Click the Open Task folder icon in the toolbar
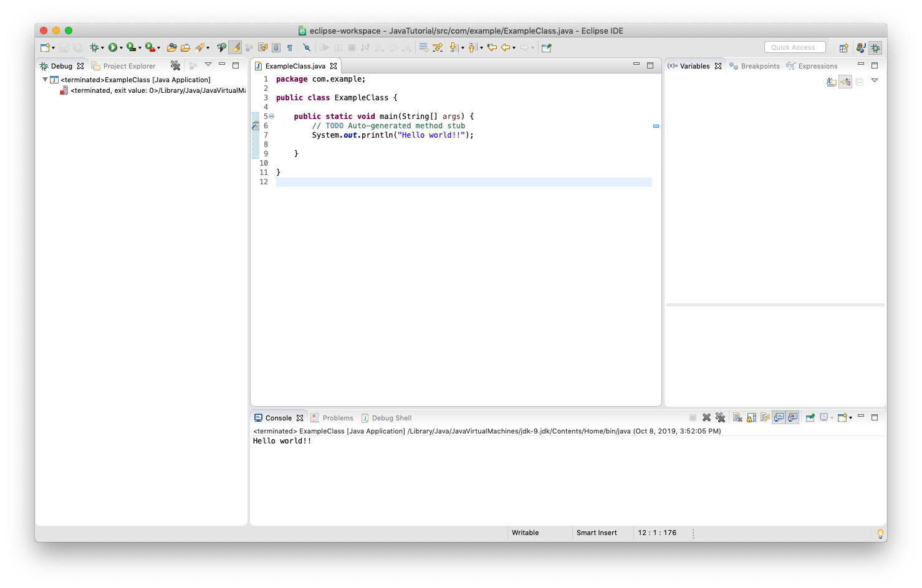The image size is (922, 588). tap(185, 47)
